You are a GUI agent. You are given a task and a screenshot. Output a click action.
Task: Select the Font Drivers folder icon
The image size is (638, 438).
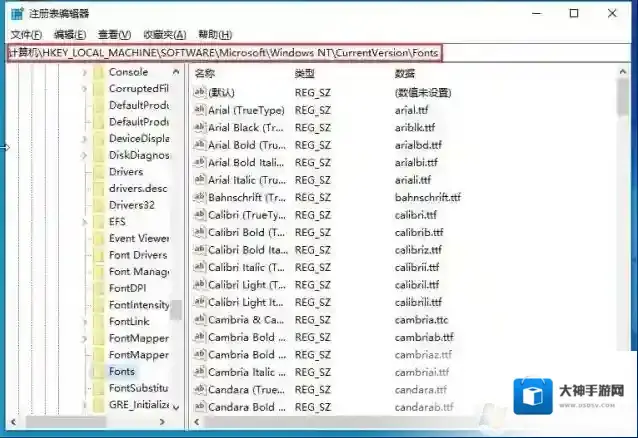(x=99, y=255)
